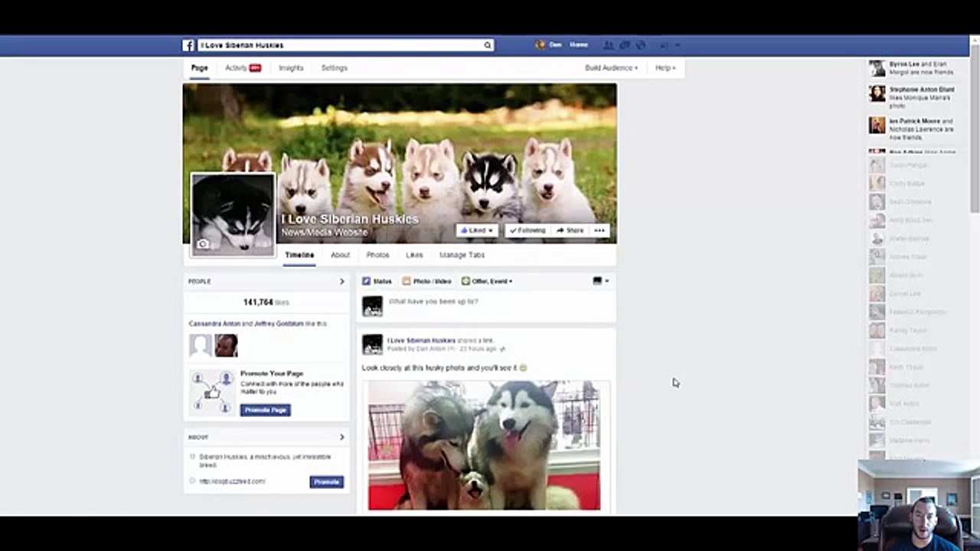Click the Photo / Video composer icon

[407, 282]
